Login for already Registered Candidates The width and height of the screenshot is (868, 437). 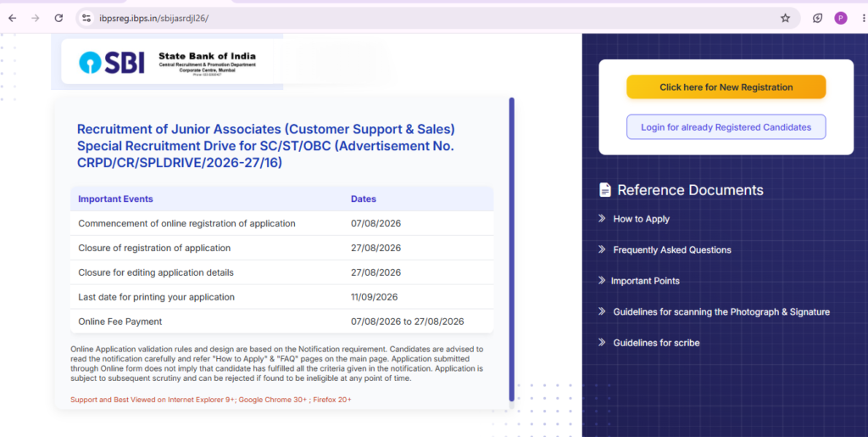tap(726, 126)
